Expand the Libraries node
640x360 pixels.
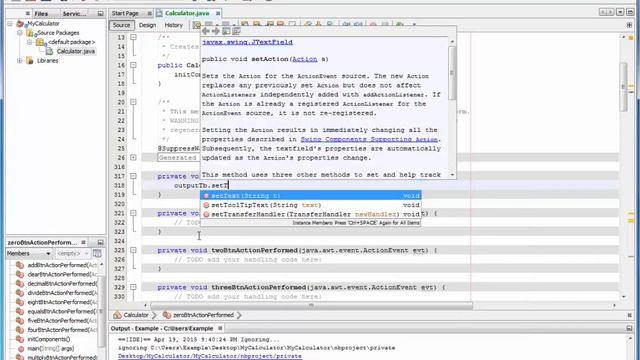pos(19,60)
